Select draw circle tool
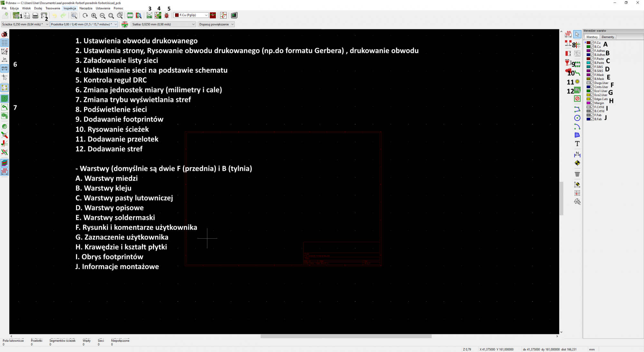The width and height of the screenshot is (644, 352). (577, 118)
